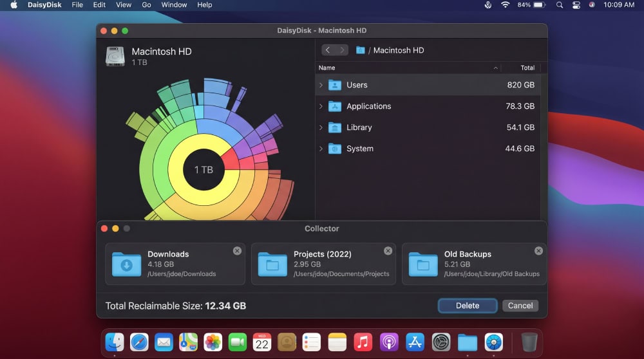Select the Library folder icon
This screenshot has height=359, width=644.
[x=335, y=127]
